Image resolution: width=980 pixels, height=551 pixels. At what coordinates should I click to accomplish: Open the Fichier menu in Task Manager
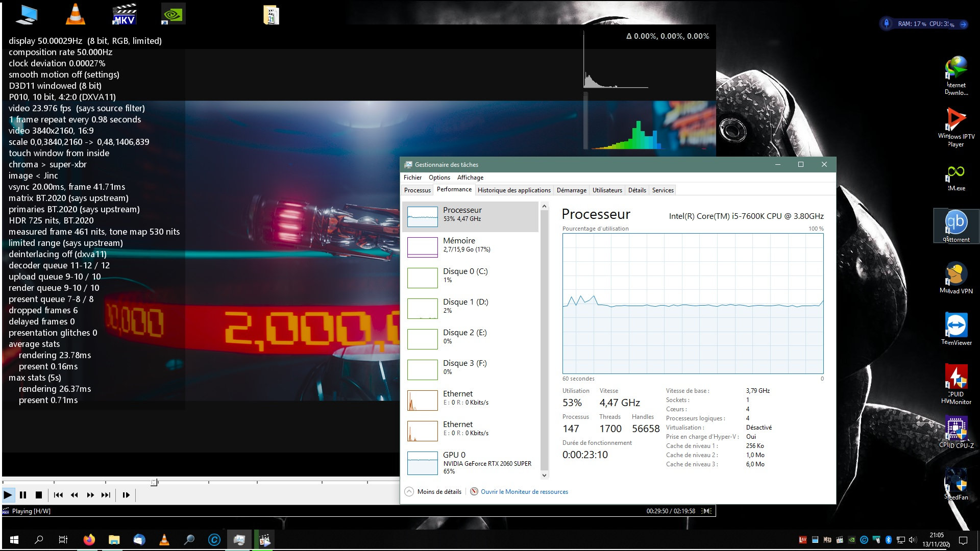click(412, 178)
